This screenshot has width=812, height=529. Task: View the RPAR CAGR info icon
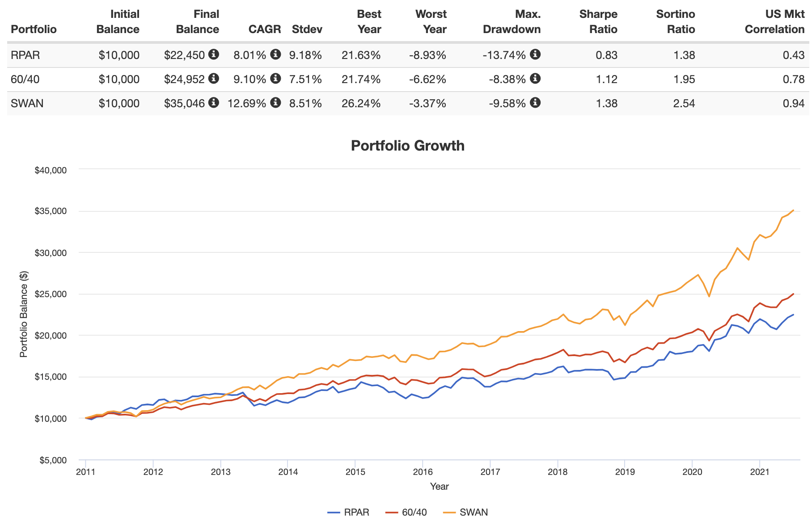click(276, 55)
